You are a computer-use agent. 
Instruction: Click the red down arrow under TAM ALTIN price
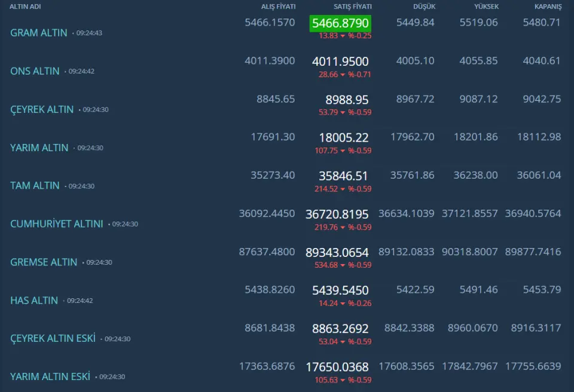[x=343, y=189]
